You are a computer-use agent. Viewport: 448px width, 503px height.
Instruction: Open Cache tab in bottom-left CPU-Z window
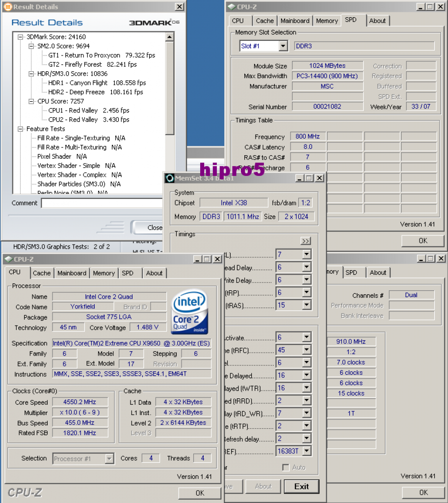coord(42,273)
